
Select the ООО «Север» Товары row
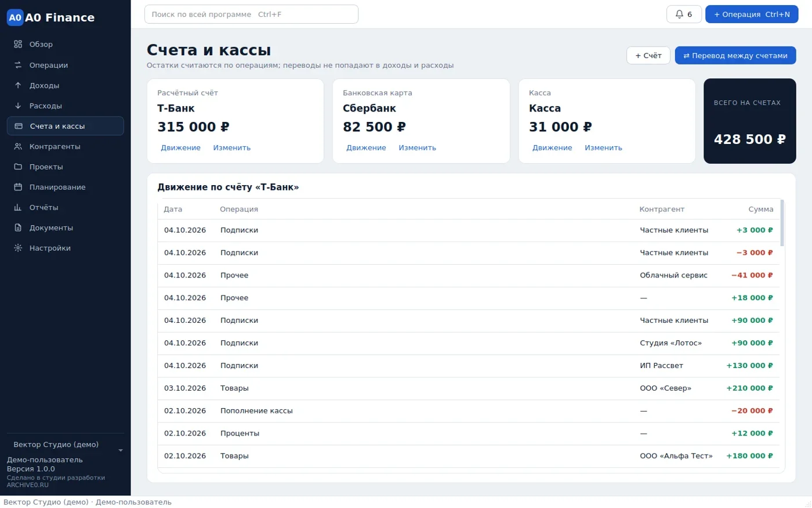coord(469,388)
